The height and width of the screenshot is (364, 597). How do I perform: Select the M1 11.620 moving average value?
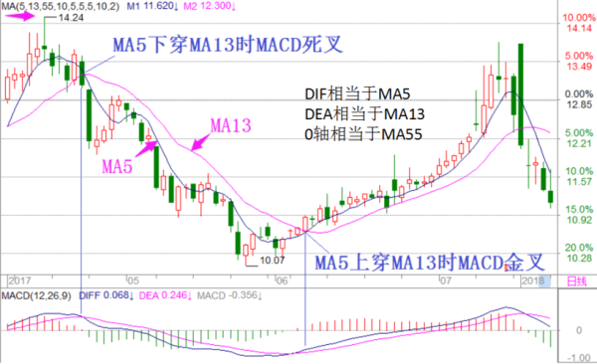tap(152, 7)
